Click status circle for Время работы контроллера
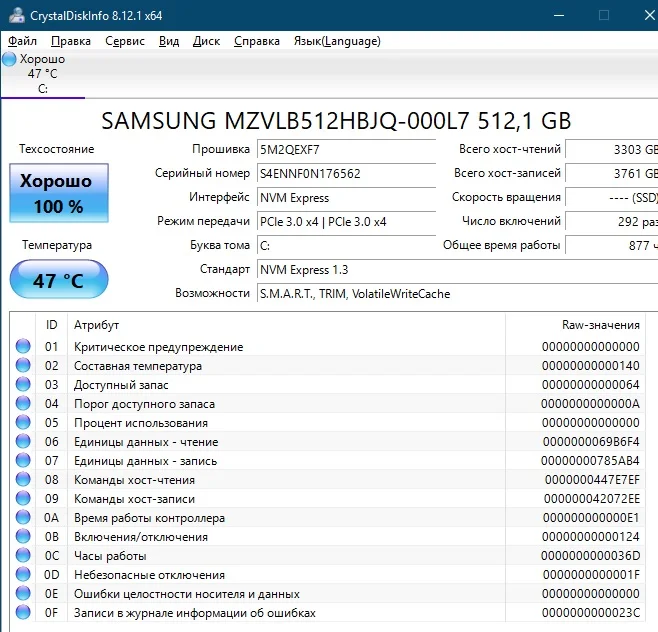658x632 pixels. [23, 517]
